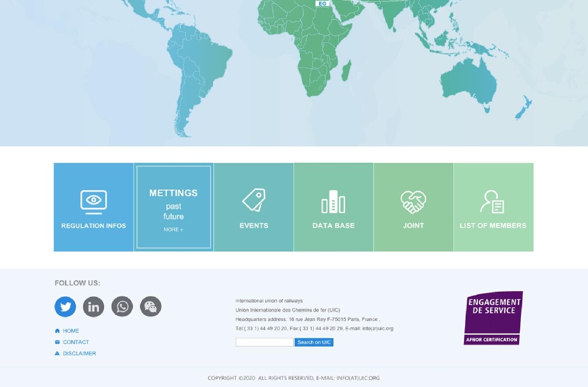This screenshot has height=387, width=588.
Task: Open the CONTACT footer menu item
Action: point(76,342)
